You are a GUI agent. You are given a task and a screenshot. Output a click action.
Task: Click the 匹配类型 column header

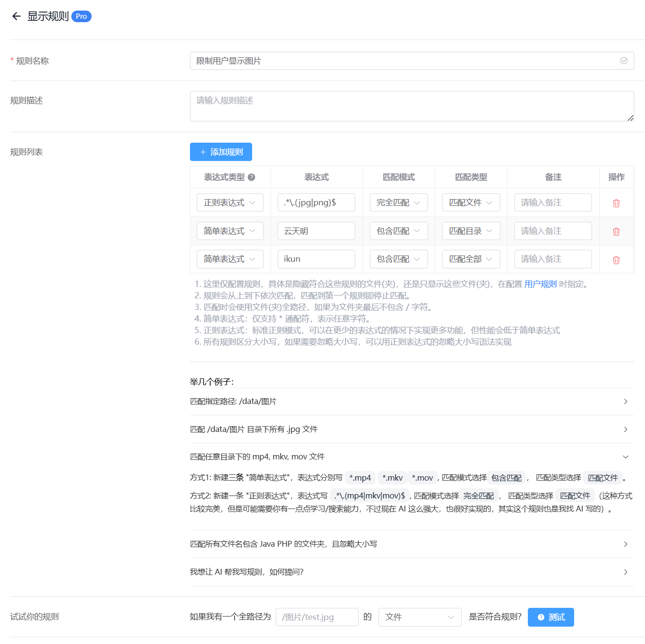(471, 177)
